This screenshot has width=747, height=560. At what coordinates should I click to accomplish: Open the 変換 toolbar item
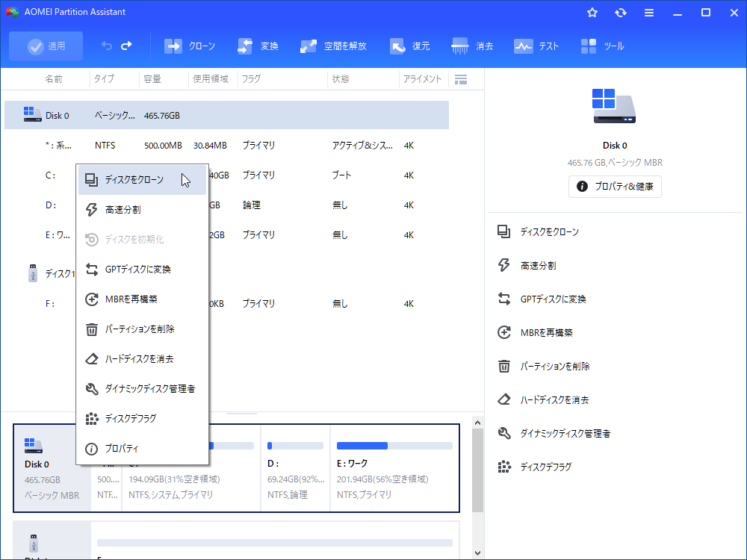pos(258,46)
